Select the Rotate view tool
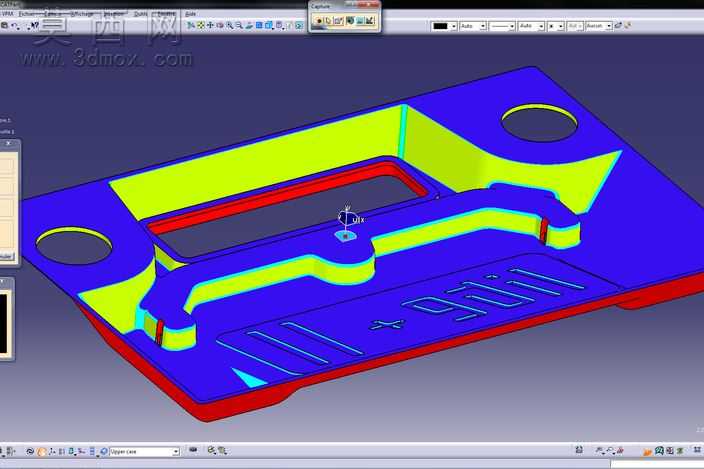Viewport: 704px width, 469px height. (x=220, y=26)
